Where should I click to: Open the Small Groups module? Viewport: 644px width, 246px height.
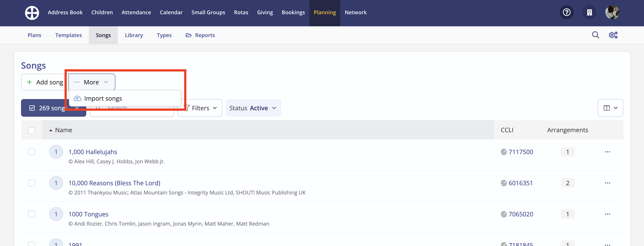coord(208,12)
